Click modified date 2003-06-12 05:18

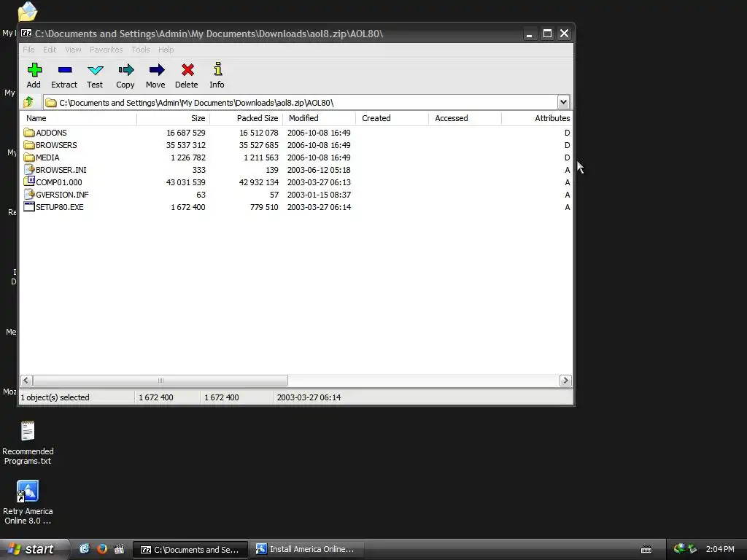point(319,170)
